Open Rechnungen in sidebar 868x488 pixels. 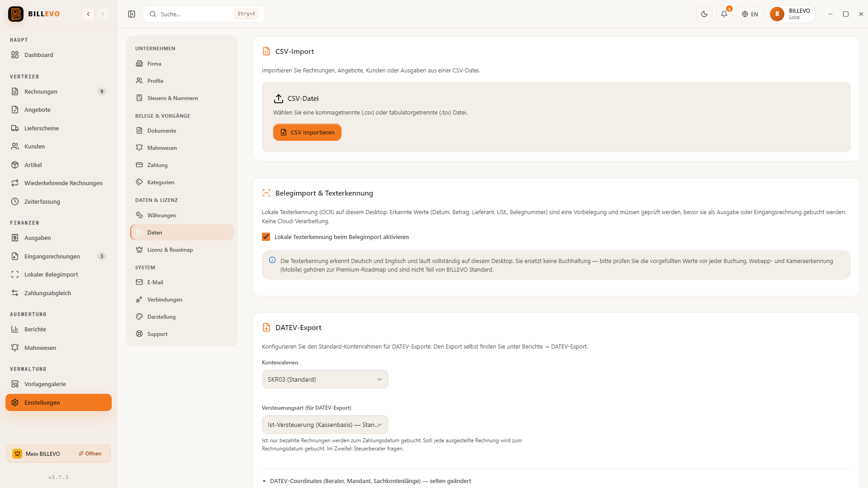coord(58,91)
